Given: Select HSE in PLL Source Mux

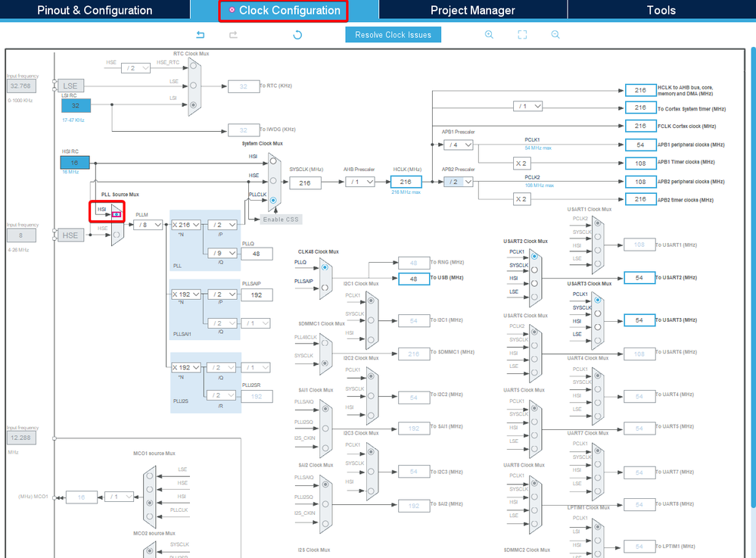Looking at the screenshot, I should pos(117,235).
